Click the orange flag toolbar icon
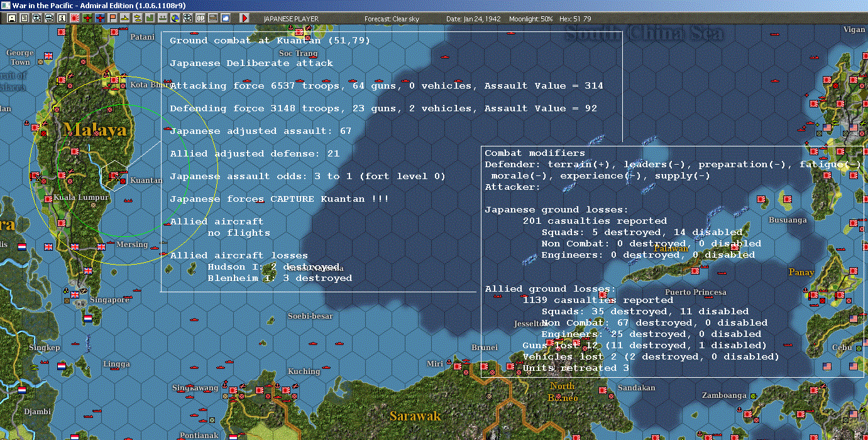Screen dimensions: 868x440 pos(112,19)
